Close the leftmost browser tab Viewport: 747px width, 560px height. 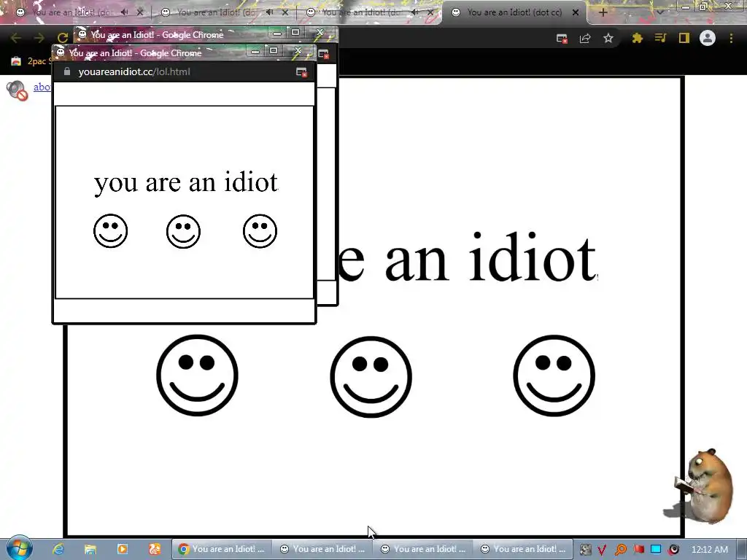tap(140, 12)
